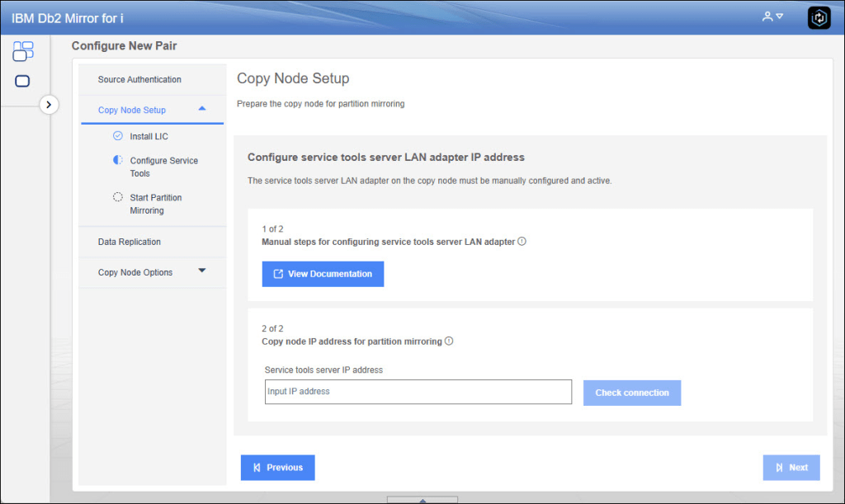Proceed with the Next button
845x504 pixels.
(x=791, y=468)
